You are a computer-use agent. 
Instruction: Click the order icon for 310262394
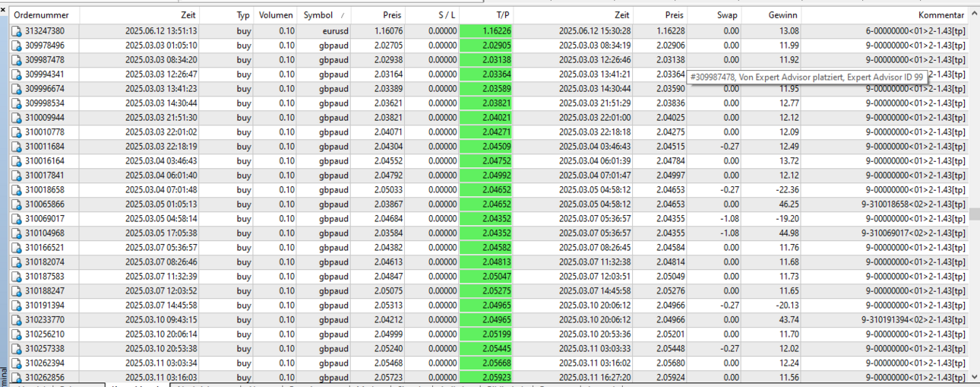17,363
